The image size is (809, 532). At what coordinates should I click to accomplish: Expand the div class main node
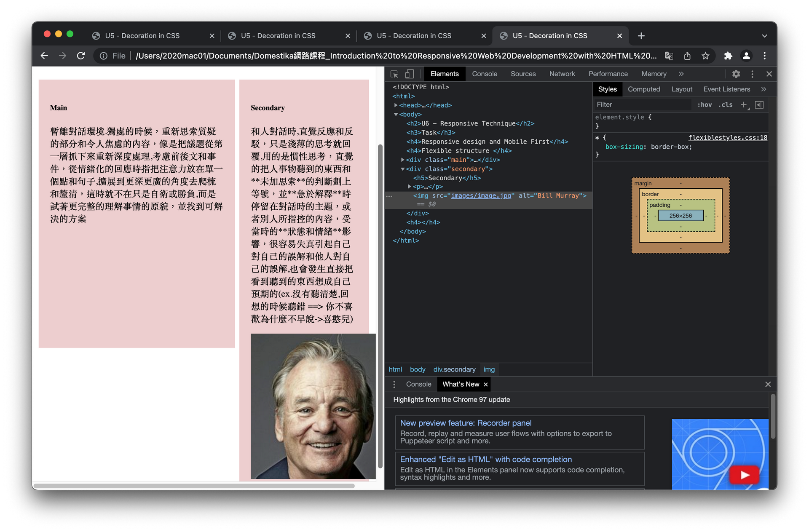point(403,160)
